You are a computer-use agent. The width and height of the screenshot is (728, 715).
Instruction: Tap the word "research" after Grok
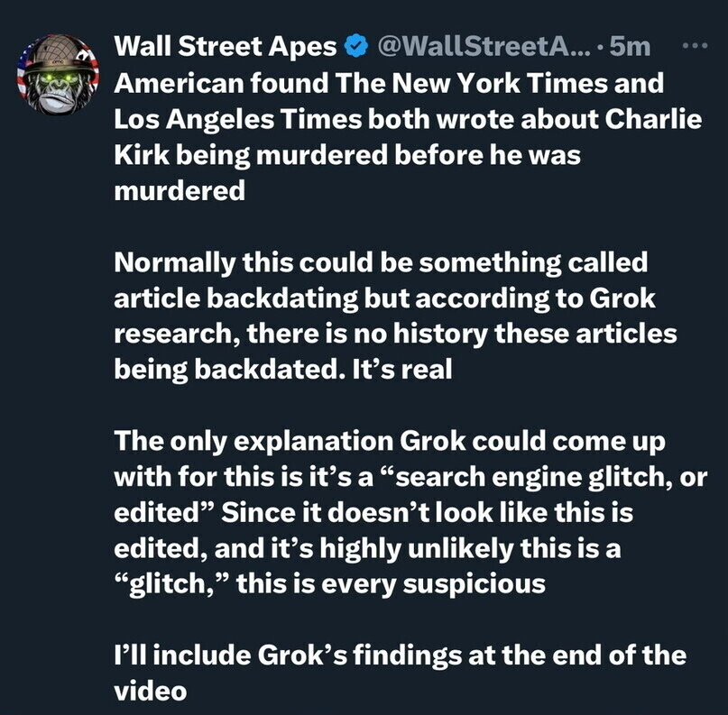click(x=170, y=335)
